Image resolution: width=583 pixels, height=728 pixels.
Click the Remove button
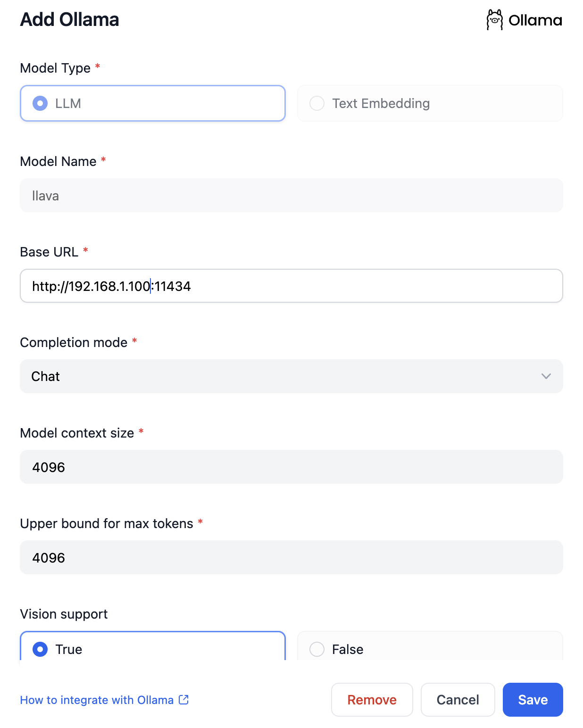tap(372, 700)
